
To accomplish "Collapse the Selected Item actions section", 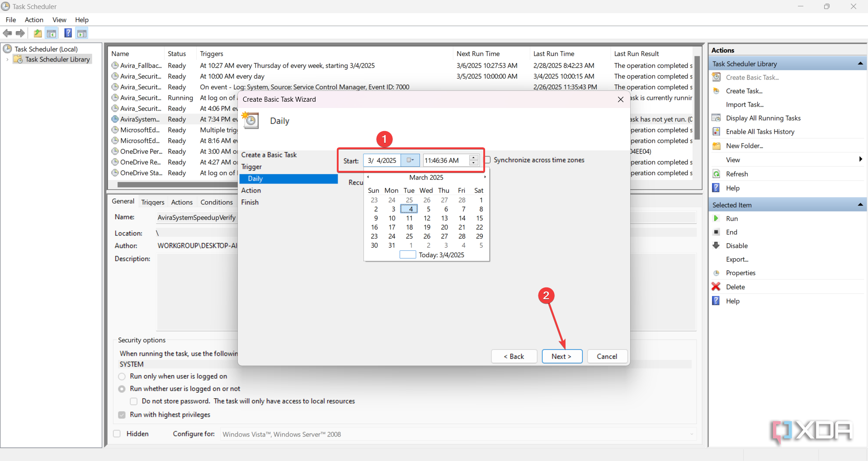I will (x=860, y=205).
